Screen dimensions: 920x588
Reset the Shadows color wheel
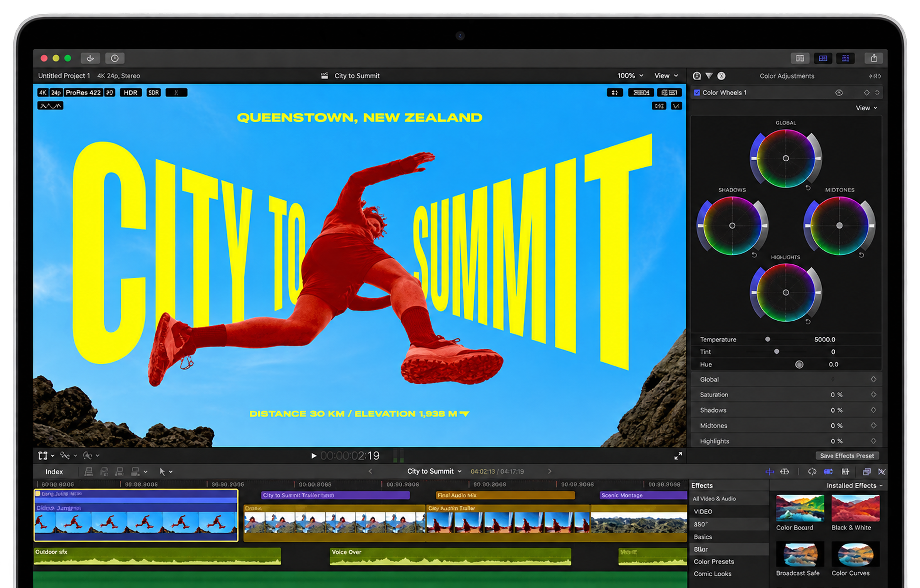click(754, 255)
